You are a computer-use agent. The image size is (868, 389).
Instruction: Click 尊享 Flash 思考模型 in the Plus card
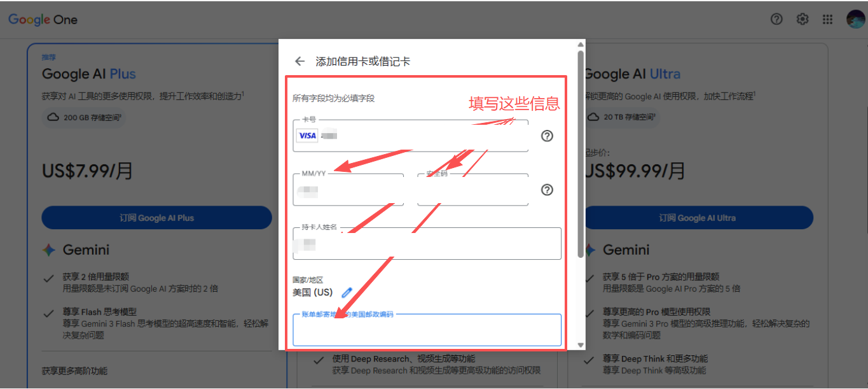[100, 312]
